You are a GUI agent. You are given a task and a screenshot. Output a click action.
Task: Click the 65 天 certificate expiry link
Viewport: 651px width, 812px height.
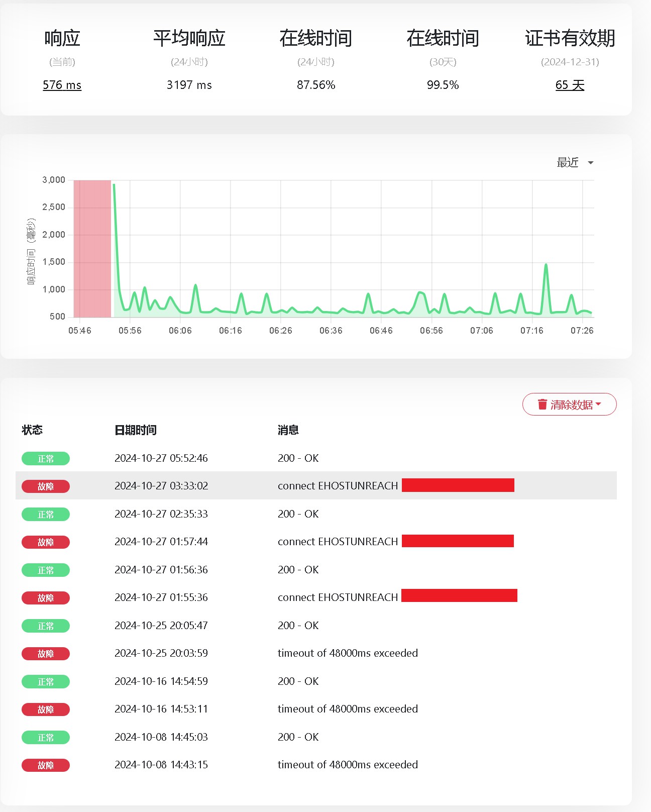(570, 85)
